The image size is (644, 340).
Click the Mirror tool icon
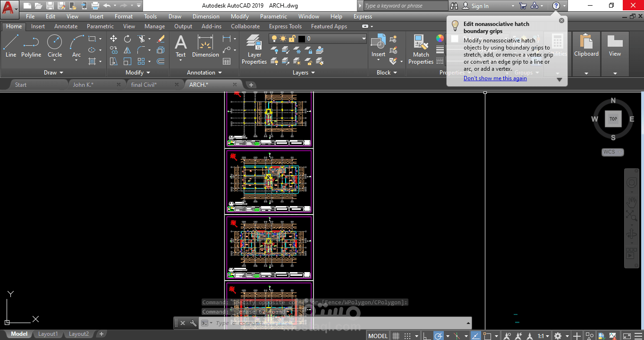coord(127,50)
